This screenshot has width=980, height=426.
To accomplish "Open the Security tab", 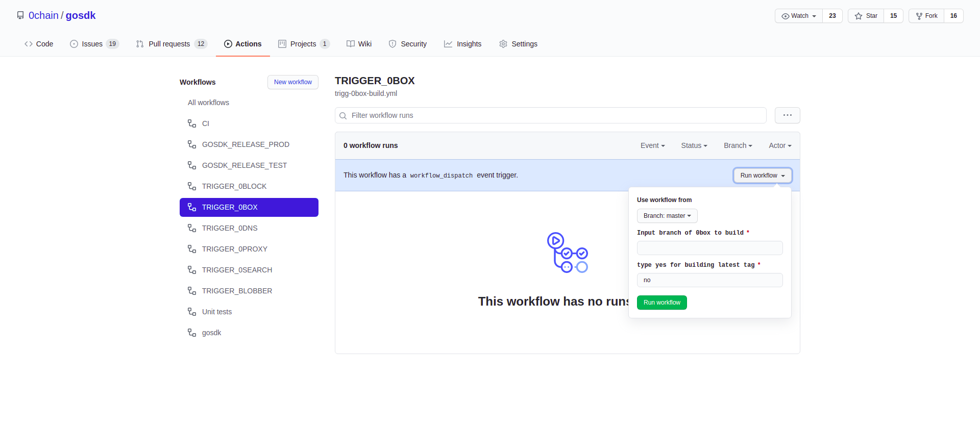I will tap(408, 44).
